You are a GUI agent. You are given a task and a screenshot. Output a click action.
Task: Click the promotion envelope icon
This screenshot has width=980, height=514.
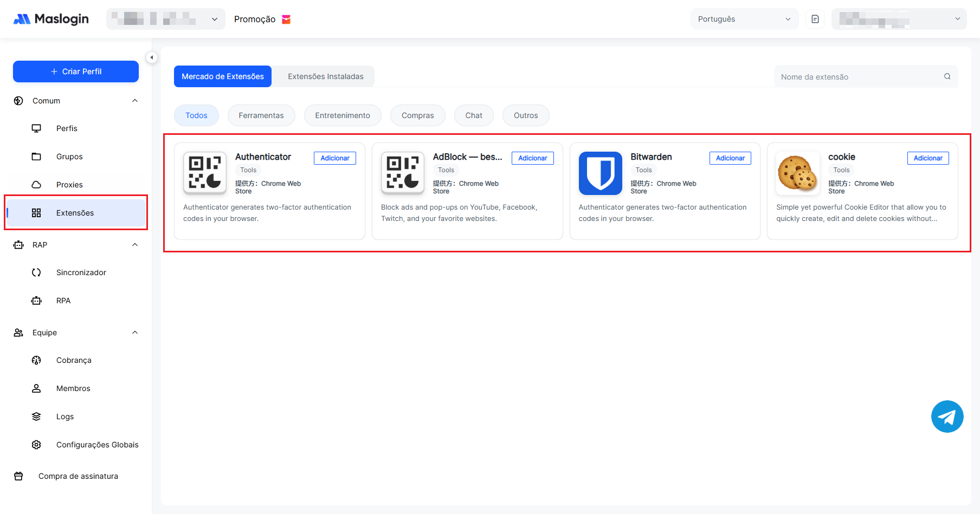pos(286,19)
